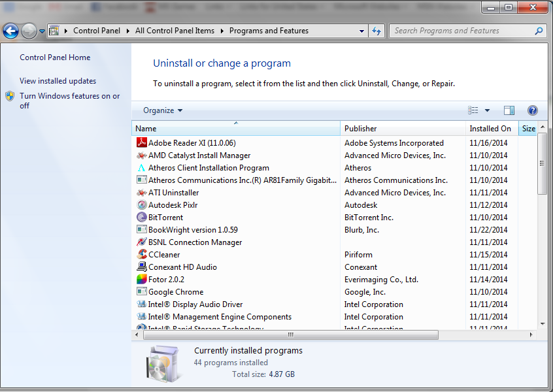Image resolution: width=553 pixels, height=392 pixels.
Task: Click the vertical scrollbar down arrow
Action: point(543,324)
